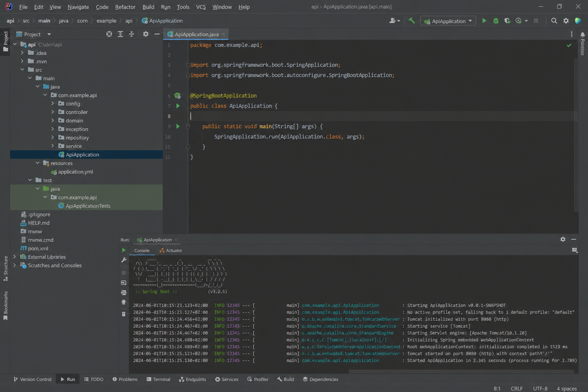The image size is (588, 392).
Task: Toggle the Problems tool window
Action: point(125,379)
